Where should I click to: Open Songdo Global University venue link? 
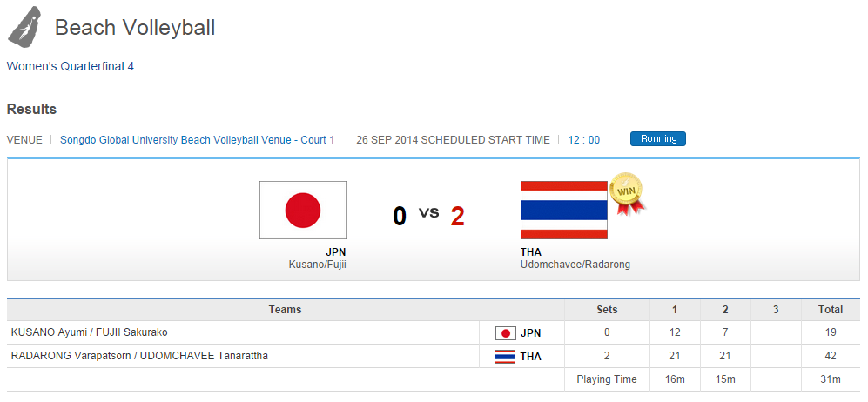[197, 139]
